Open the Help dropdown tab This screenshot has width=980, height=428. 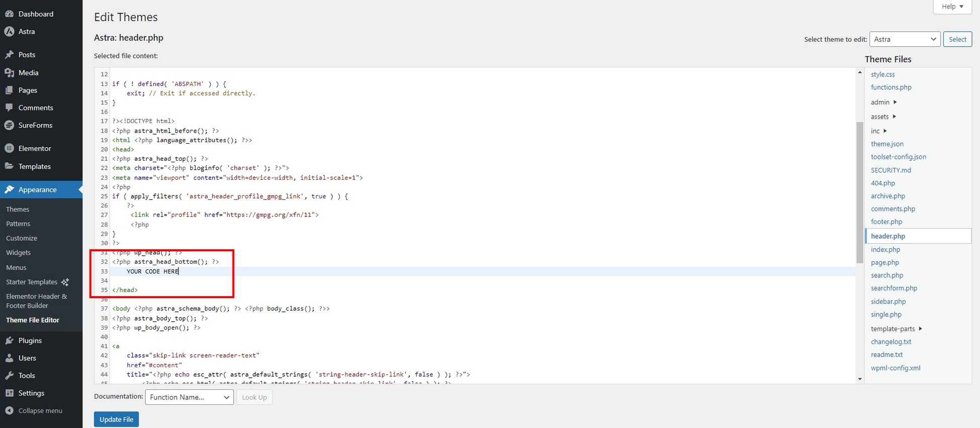[952, 7]
